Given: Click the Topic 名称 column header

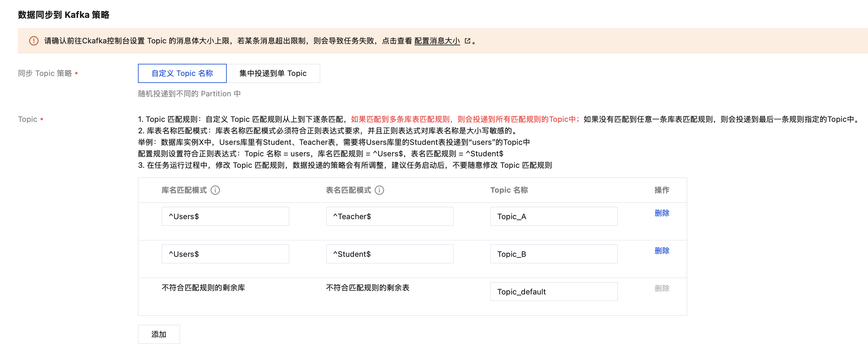Looking at the screenshot, I should [508, 190].
